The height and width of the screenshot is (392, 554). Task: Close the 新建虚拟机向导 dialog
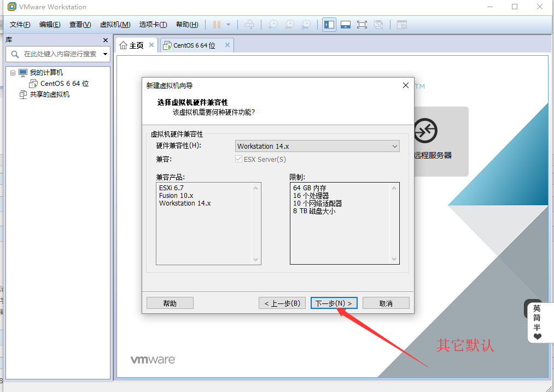[x=406, y=85]
